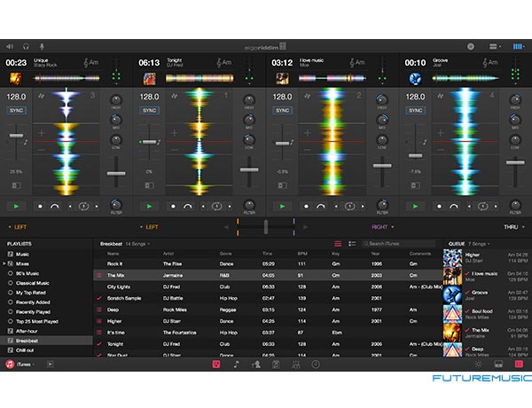This screenshot has height=408, width=532.
Task: Click the speaker output icon in top bar
Action: pos(10,46)
